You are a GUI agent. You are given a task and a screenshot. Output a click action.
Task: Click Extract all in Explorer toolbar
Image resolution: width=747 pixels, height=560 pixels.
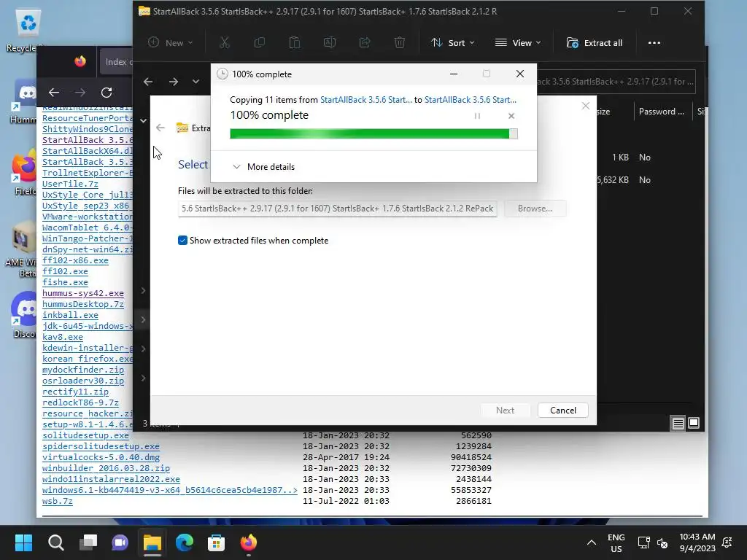(x=594, y=43)
